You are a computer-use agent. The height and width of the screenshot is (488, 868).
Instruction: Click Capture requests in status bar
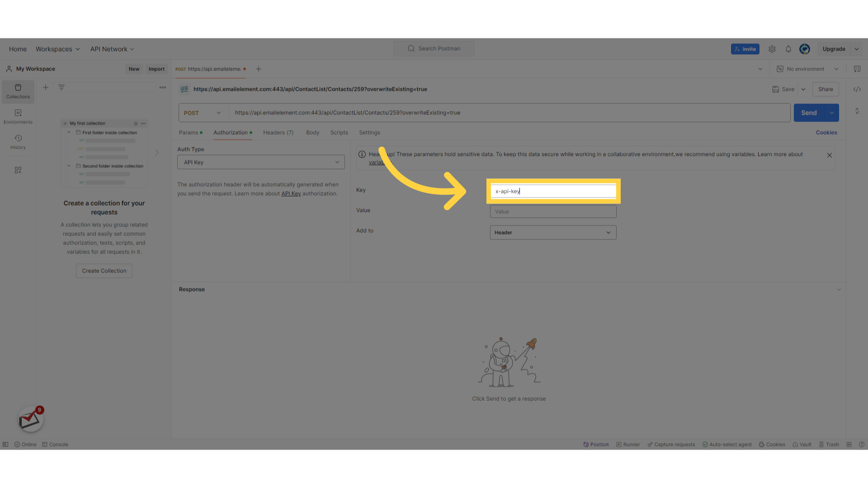pos(671,445)
